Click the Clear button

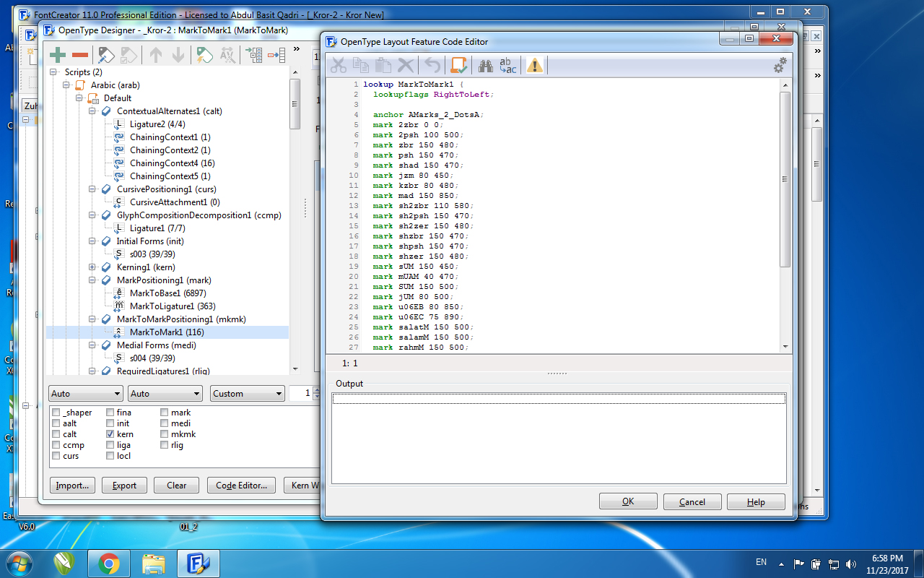pyautogui.click(x=177, y=486)
